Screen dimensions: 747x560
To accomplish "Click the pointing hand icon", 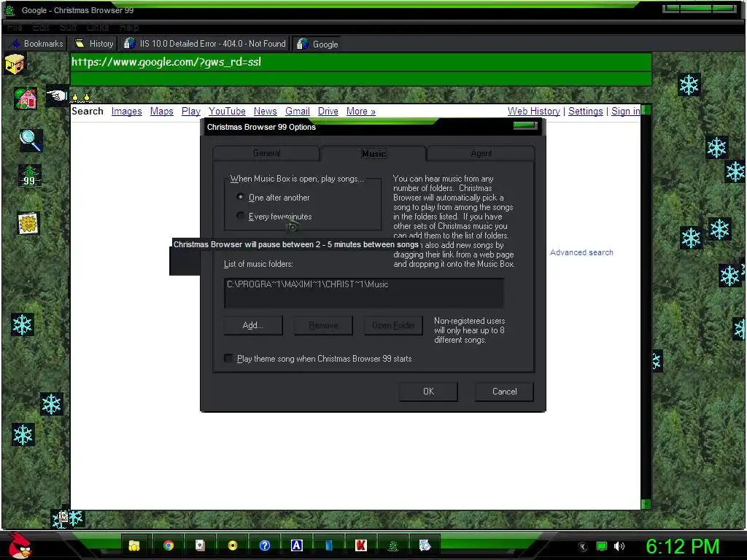I will (57, 96).
